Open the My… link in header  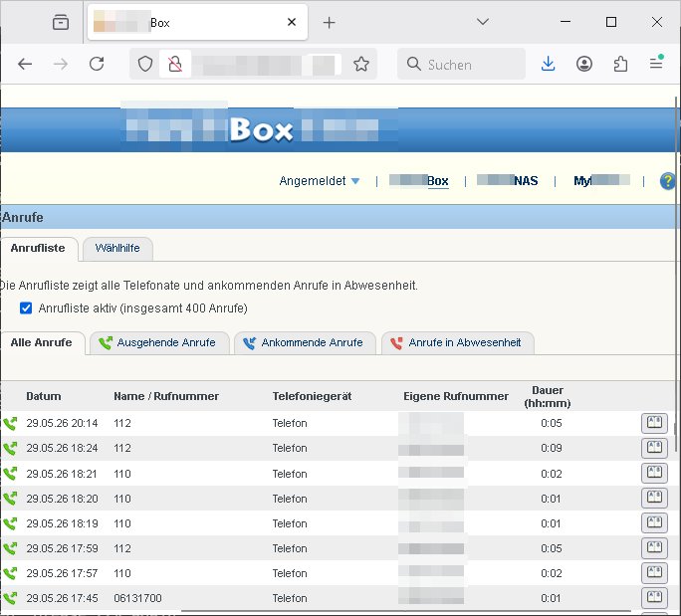tap(601, 180)
